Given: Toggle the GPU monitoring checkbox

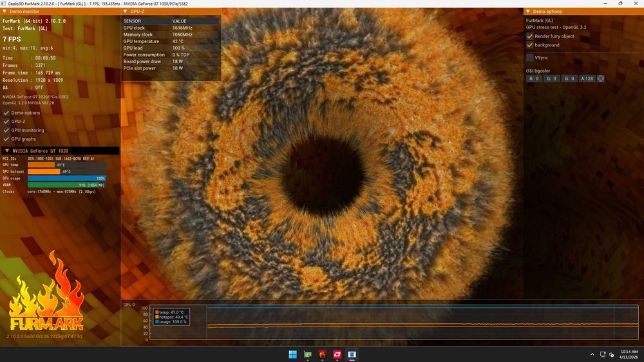Looking at the screenshot, I should pyautogui.click(x=6, y=130).
